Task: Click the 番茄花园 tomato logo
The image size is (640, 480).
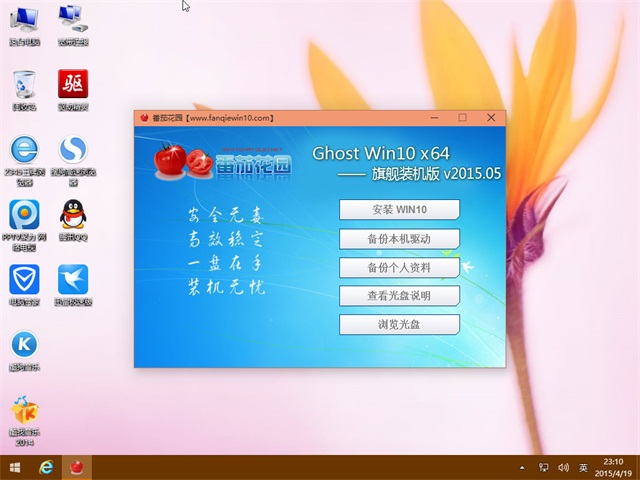Action: (223, 162)
